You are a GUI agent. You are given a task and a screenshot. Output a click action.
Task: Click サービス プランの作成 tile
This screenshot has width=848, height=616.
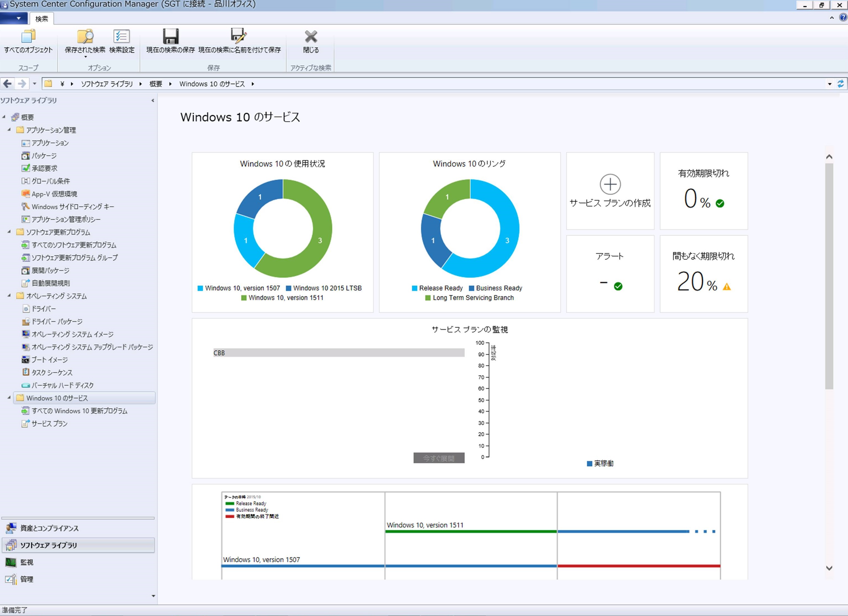pos(610,190)
